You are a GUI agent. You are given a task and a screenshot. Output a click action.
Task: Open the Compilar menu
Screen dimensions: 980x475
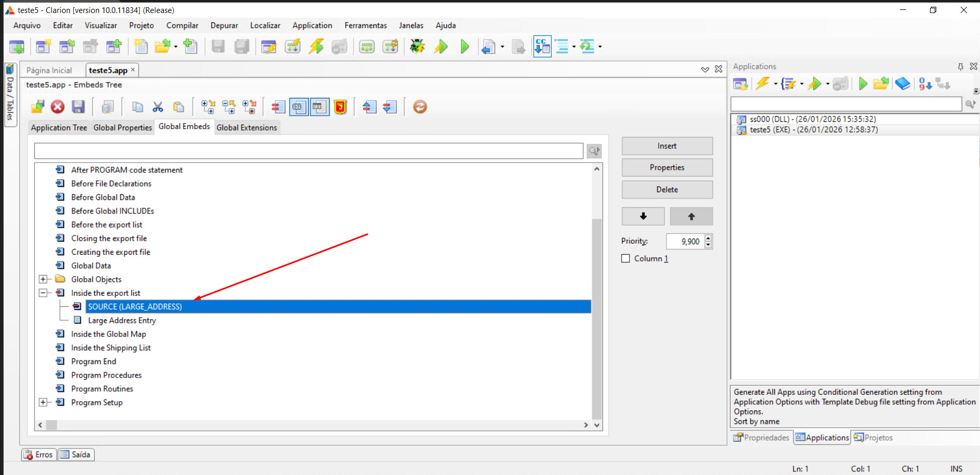[x=182, y=26]
